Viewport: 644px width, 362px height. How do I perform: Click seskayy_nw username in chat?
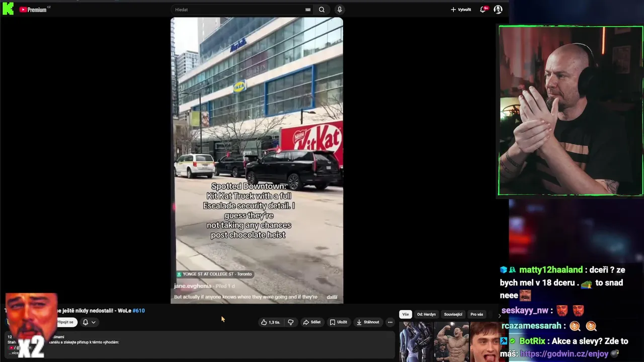[524, 311]
